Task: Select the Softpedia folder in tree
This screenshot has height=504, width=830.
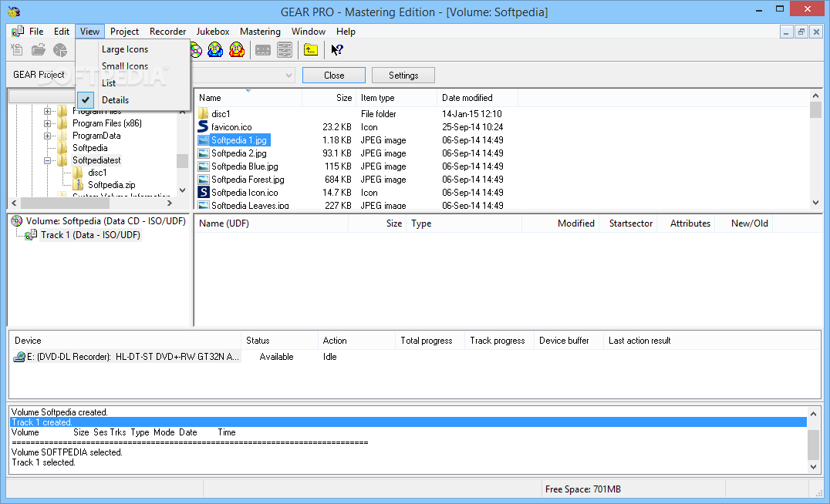Action: [x=90, y=148]
